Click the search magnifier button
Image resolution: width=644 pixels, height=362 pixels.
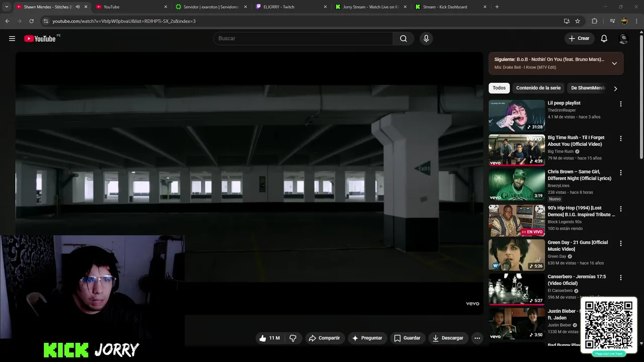click(404, 38)
